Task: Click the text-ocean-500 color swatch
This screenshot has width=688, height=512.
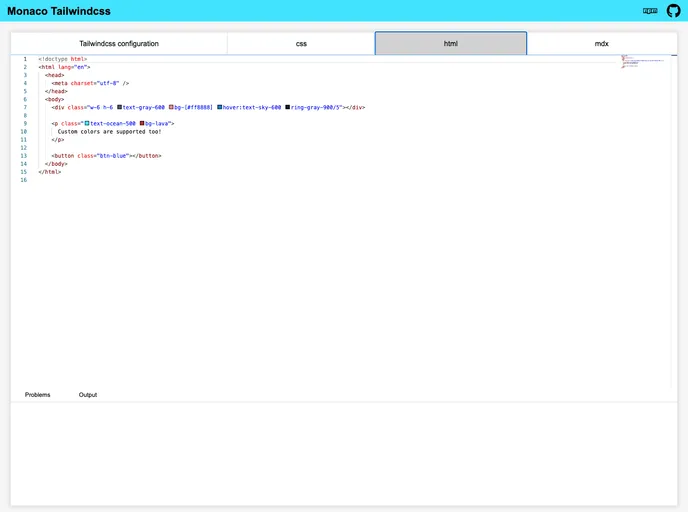Action: click(87, 123)
